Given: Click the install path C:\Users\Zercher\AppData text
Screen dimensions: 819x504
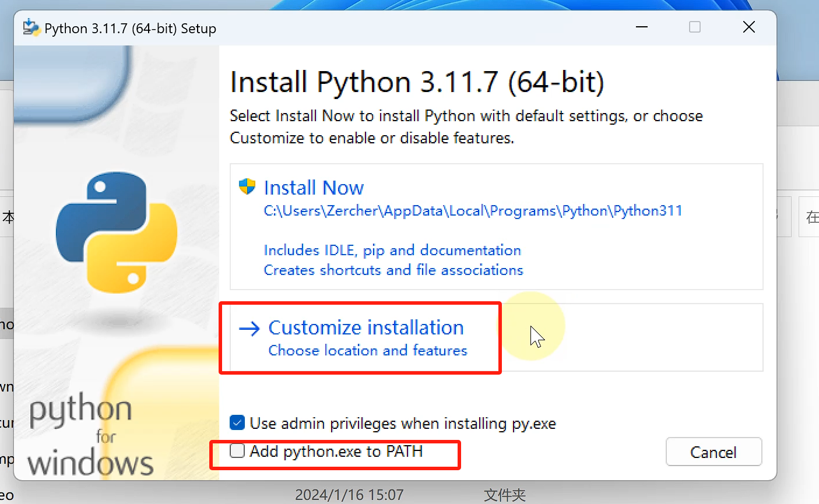Looking at the screenshot, I should (473, 210).
